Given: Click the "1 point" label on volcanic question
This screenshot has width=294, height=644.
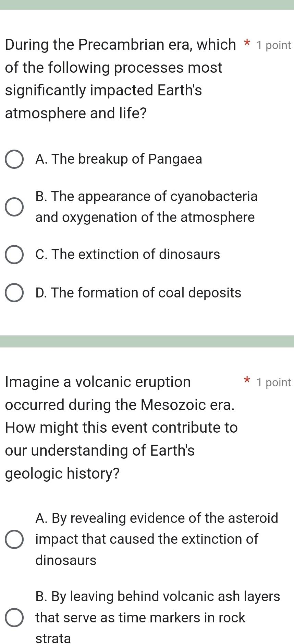Looking at the screenshot, I should [x=274, y=383].
